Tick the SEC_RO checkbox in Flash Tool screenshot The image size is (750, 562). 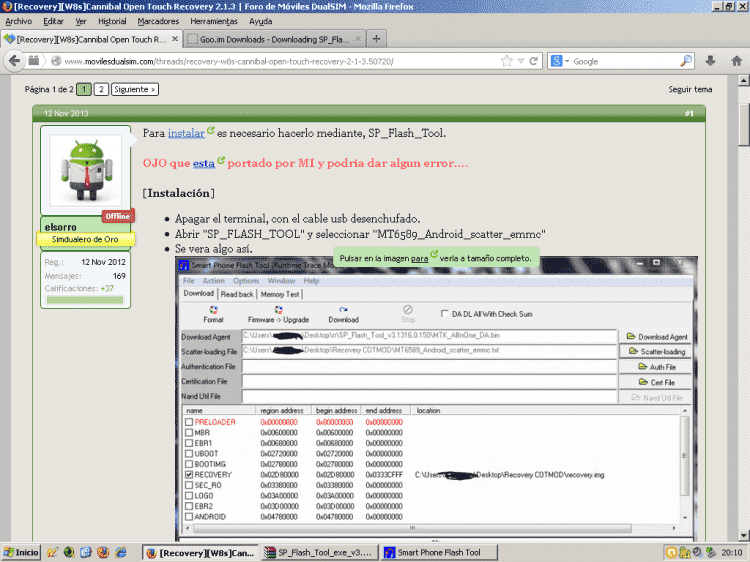[189, 485]
